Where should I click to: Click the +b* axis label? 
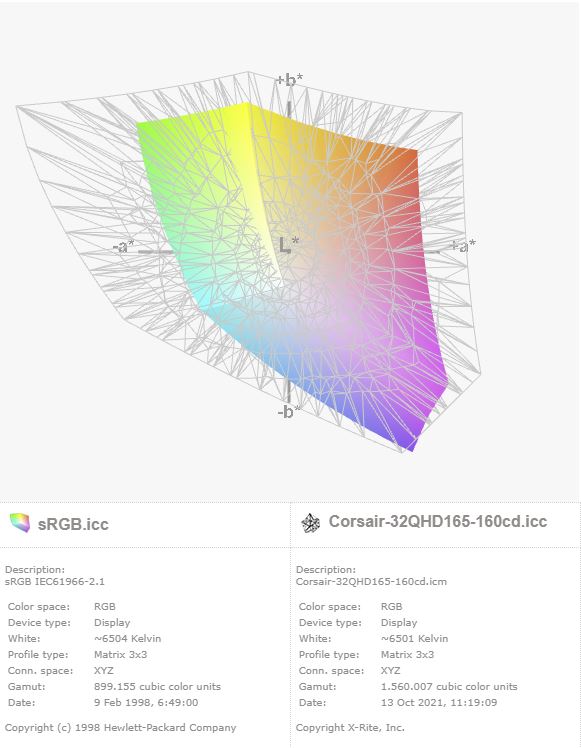click(290, 80)
